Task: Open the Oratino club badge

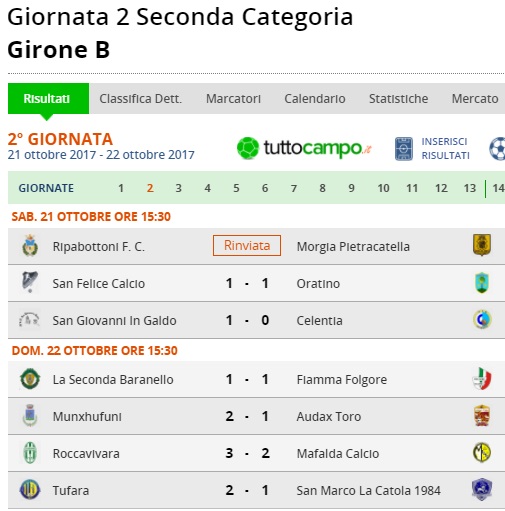Action: [x=482, y=283]
